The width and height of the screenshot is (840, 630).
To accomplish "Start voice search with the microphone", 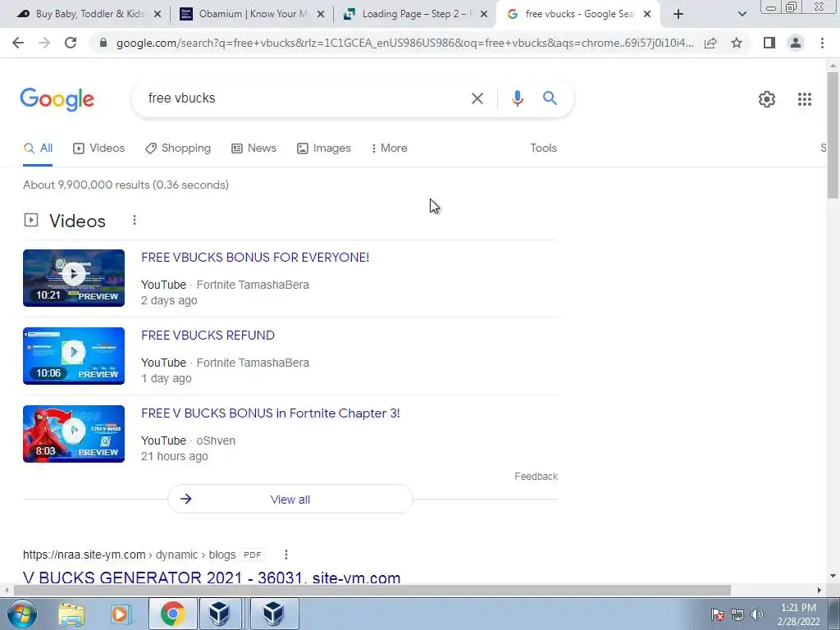I will tap(517, 98).
